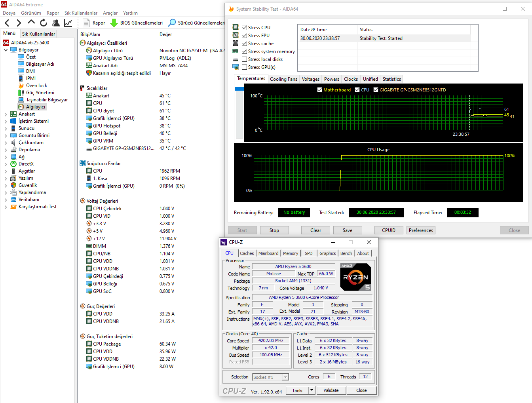Expand the Sunucu tree node
532x403 pixels.
(6, 128)
